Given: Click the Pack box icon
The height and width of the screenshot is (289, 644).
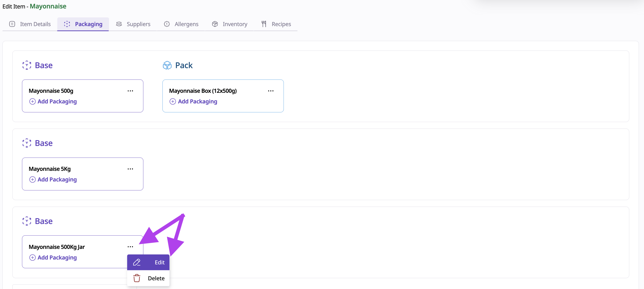Looking at the screenshot, I should 167,65.
